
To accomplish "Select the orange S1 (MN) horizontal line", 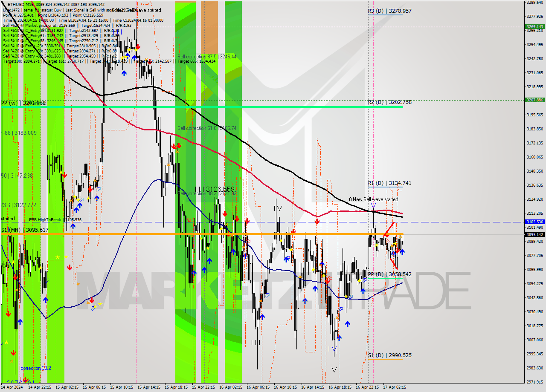I will point(202,234).
